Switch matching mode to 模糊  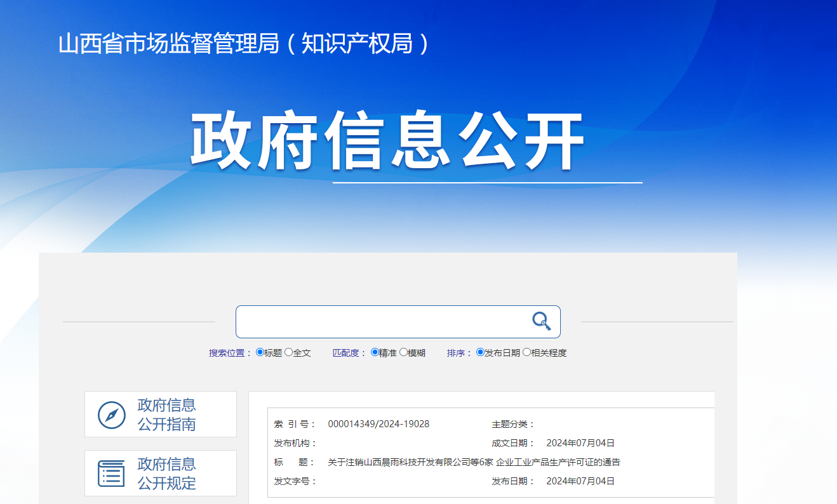[x=401, y=352]
